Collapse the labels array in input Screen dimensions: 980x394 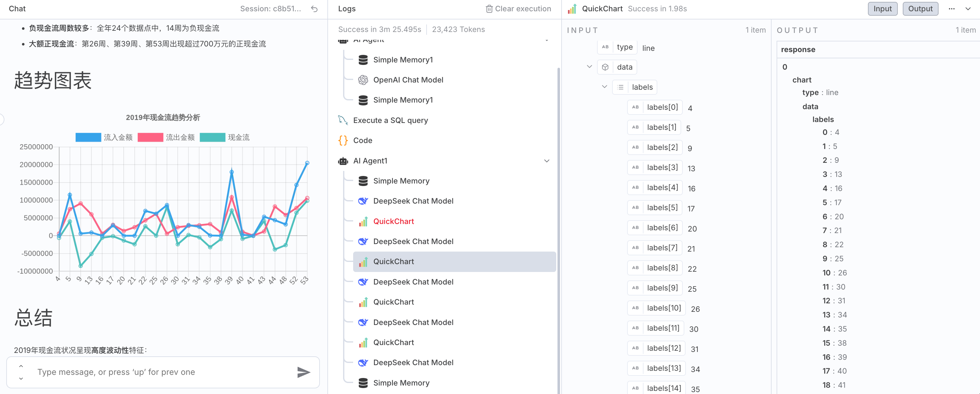click(605, 87)
